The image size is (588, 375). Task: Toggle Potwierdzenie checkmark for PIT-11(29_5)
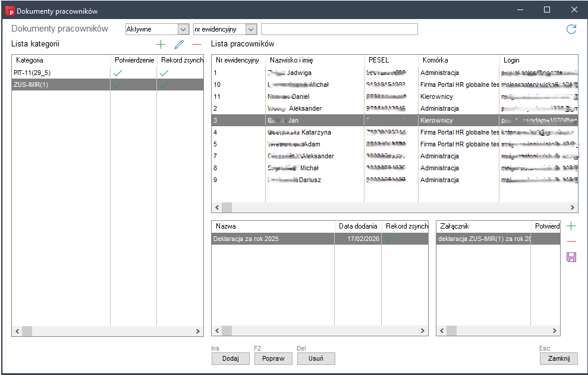[x=118, y=73]
